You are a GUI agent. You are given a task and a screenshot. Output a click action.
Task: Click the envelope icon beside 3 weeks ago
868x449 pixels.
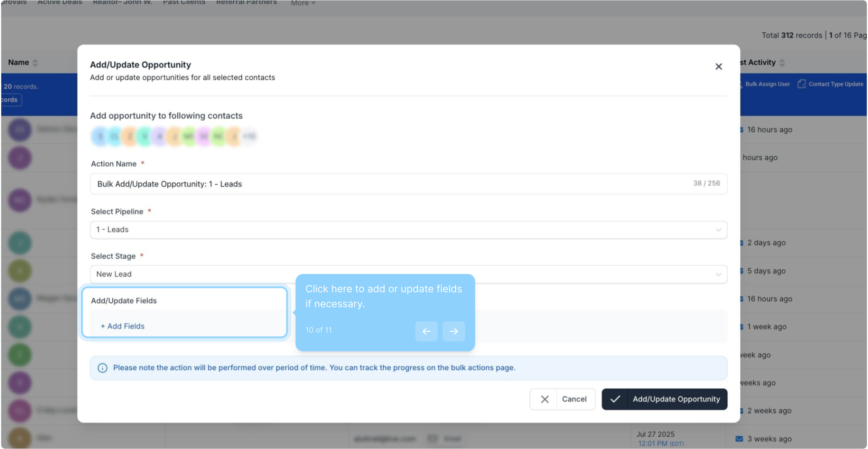[739, 439]
